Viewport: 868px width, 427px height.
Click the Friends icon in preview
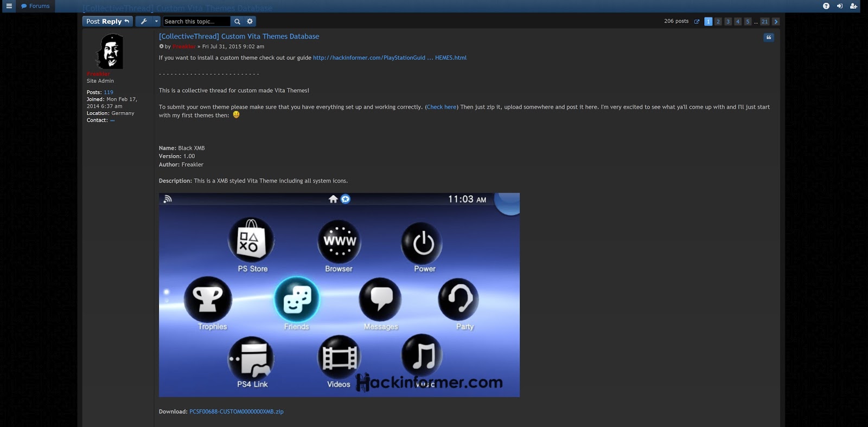(297, 299)
